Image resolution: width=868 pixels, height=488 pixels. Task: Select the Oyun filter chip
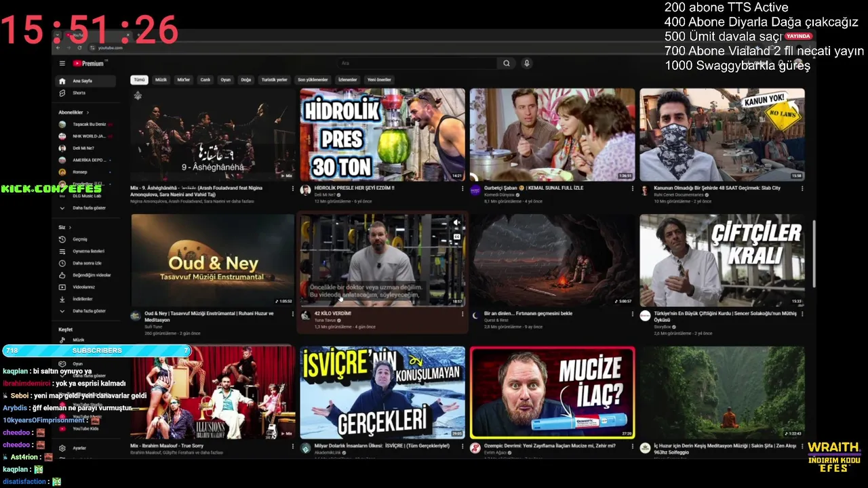click(225, 79)
